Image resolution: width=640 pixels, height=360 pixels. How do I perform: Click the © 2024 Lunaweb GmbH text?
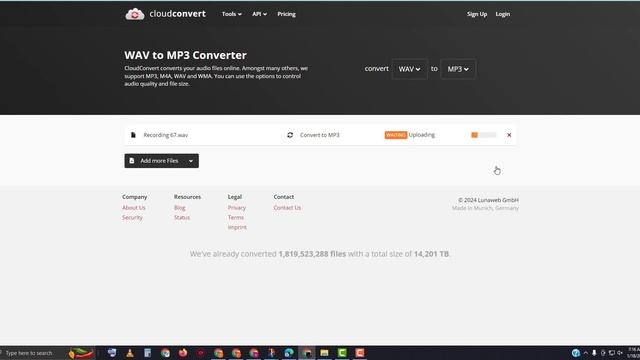488,200
